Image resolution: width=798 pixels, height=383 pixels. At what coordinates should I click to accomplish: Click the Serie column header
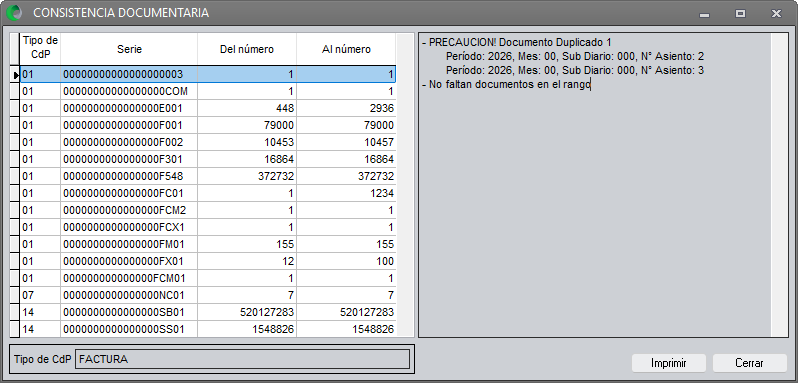(129, 49)
